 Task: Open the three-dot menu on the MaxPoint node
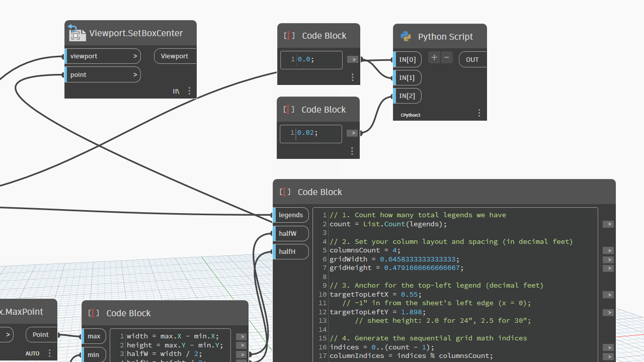[49, 353]
